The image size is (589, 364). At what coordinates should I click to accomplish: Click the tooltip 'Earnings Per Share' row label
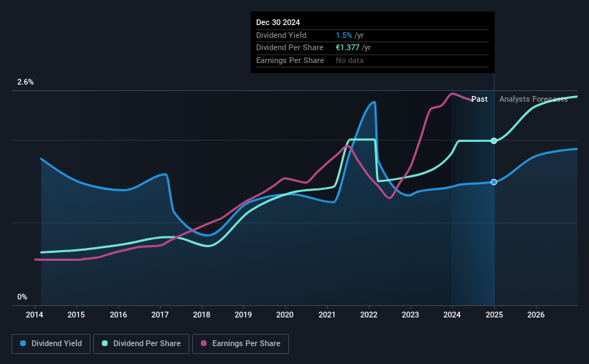(290, 60)
